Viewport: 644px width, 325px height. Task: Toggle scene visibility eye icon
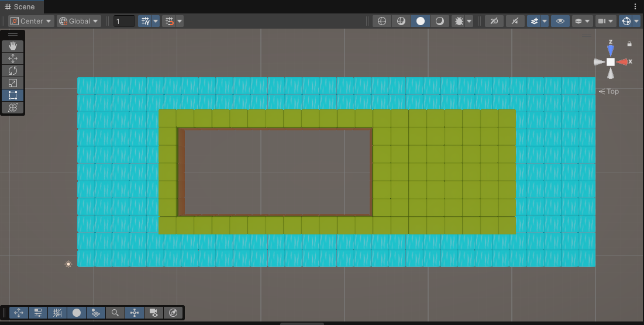point(560,21)
